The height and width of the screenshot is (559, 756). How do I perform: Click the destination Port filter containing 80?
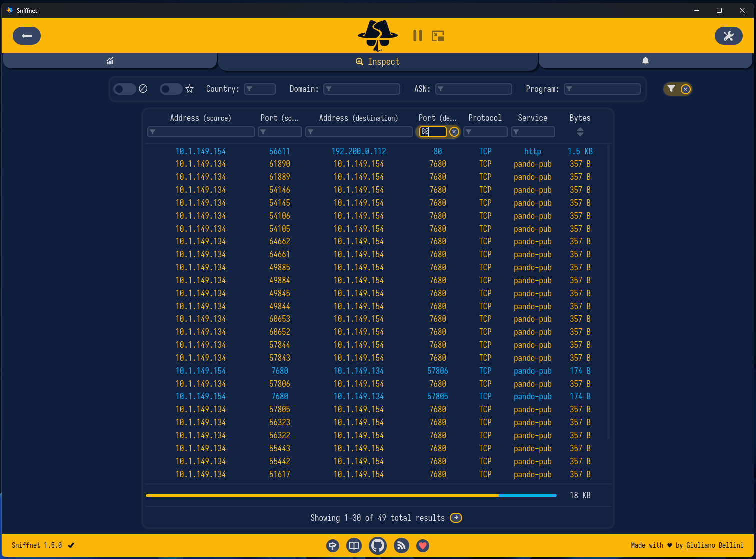click(x=433, y=132)
